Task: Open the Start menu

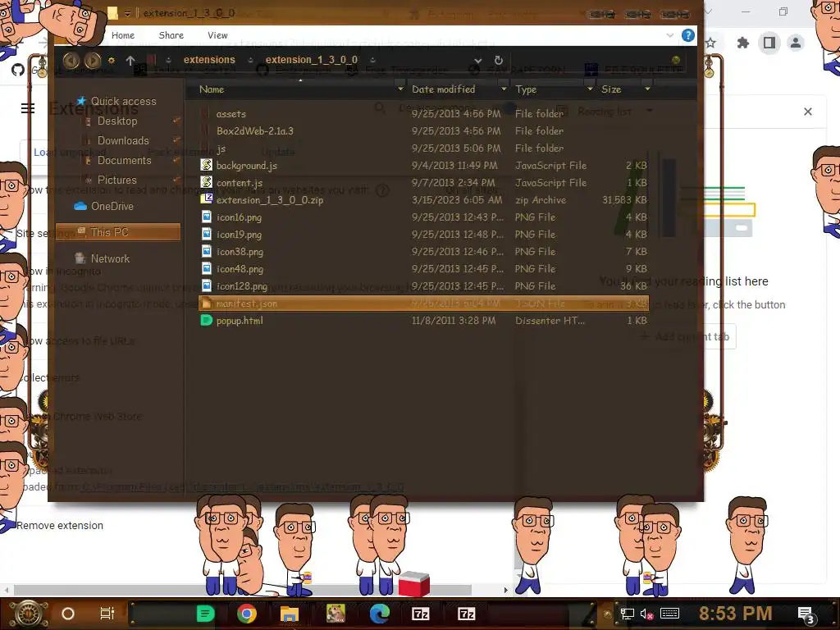Action: point(29,614)
